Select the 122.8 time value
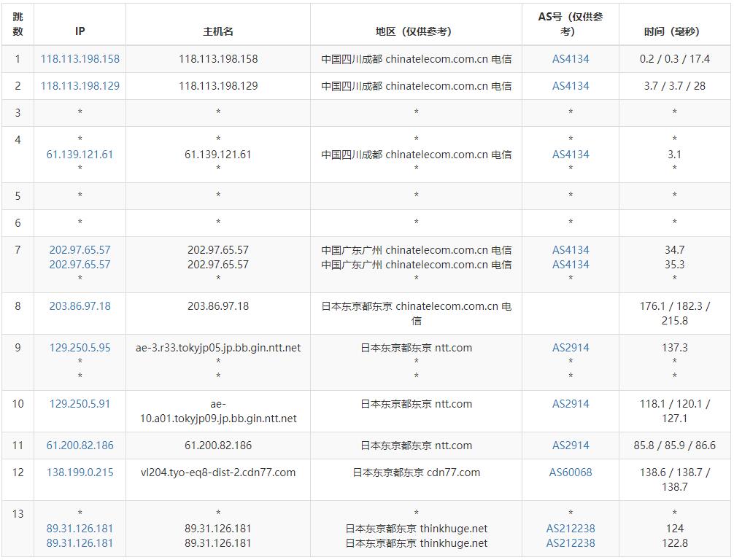The height and width of the screenshot is (560, 734). (675, 543)
